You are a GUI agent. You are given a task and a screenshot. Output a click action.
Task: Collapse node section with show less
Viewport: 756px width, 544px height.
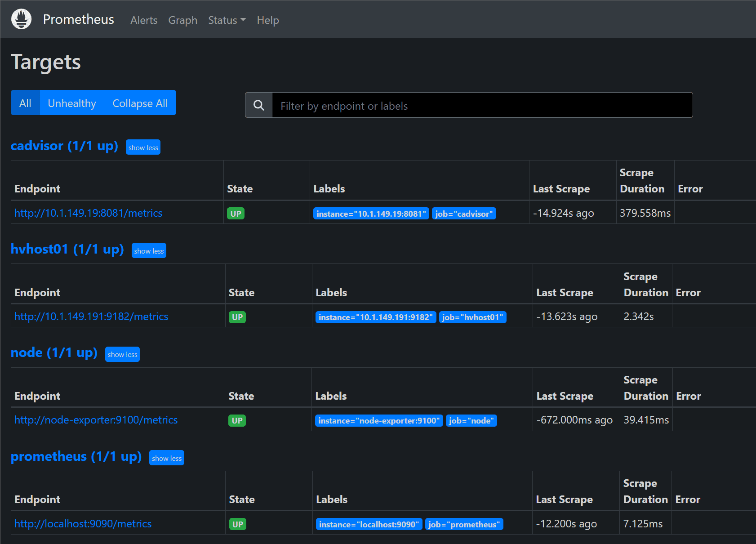point(122,354)
